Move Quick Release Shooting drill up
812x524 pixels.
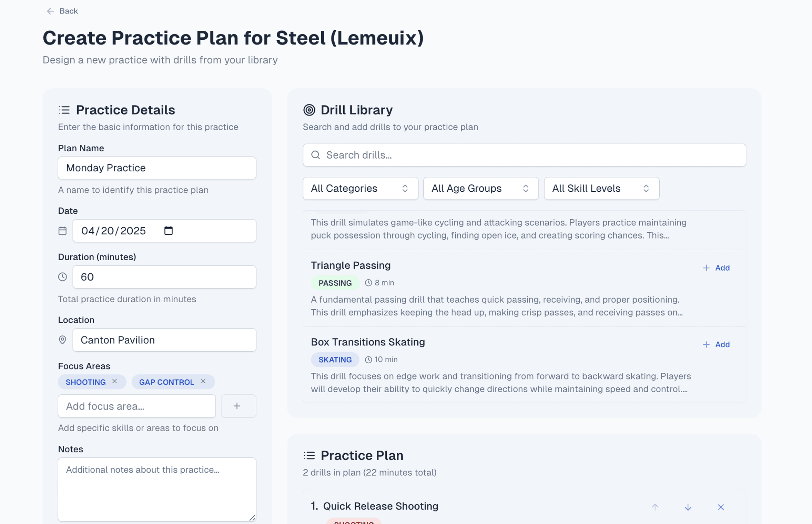[x=655, y=507]
